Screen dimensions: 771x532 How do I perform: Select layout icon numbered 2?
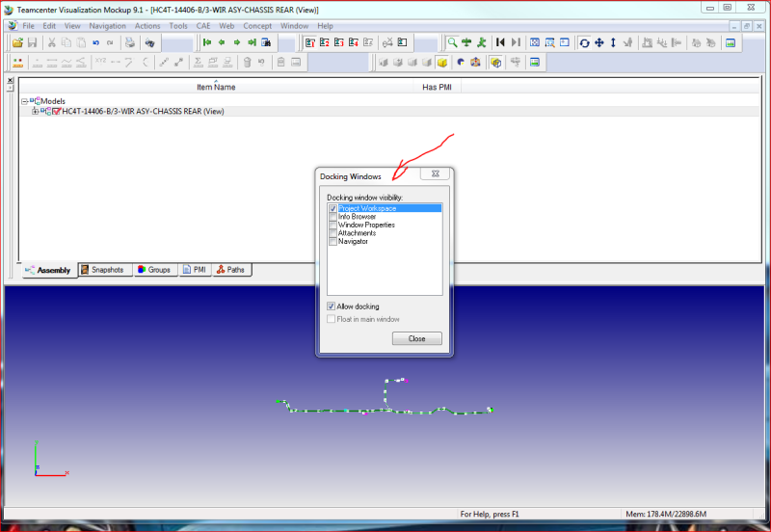pos(325,42)
